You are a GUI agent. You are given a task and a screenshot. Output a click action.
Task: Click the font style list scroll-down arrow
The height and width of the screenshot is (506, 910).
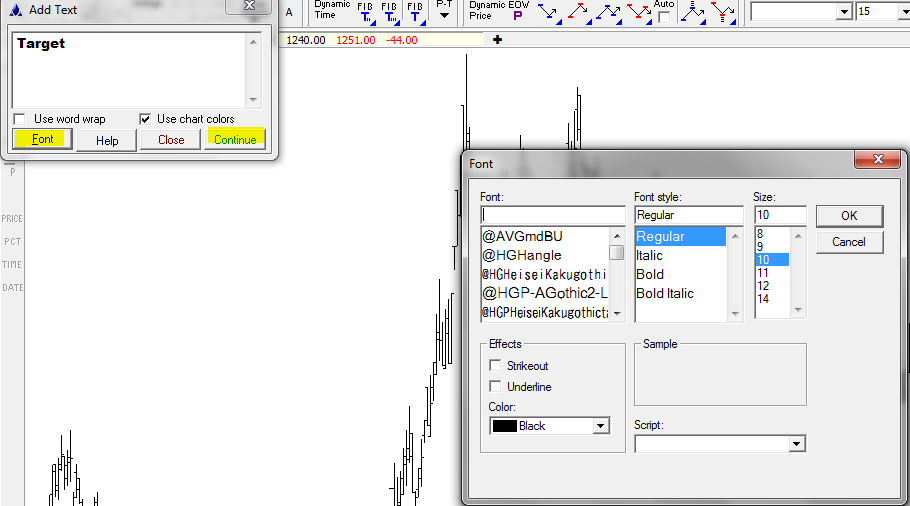click(735, 314)
